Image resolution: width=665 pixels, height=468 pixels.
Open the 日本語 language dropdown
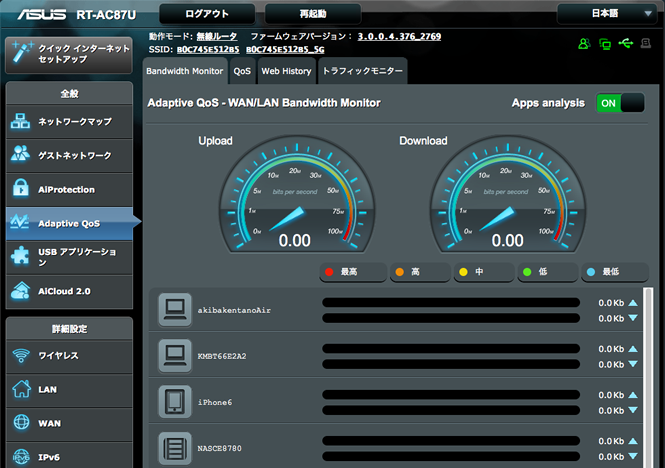point(609,14)
